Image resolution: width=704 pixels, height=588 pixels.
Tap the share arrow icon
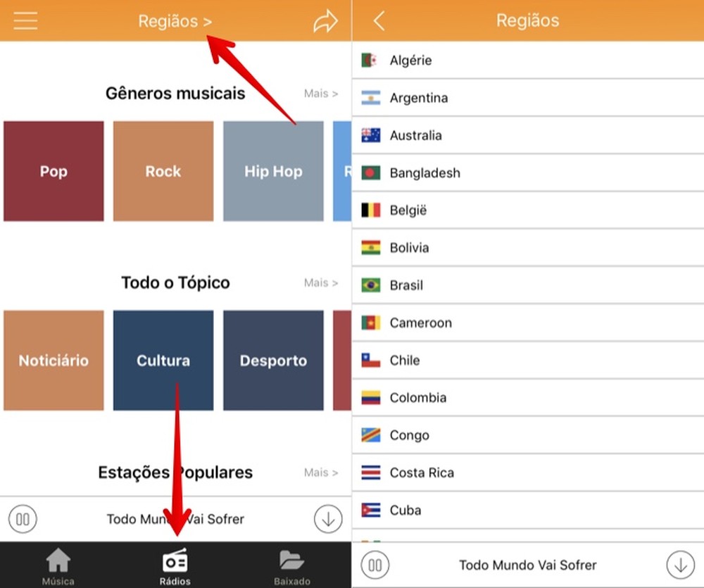(325, 20)
